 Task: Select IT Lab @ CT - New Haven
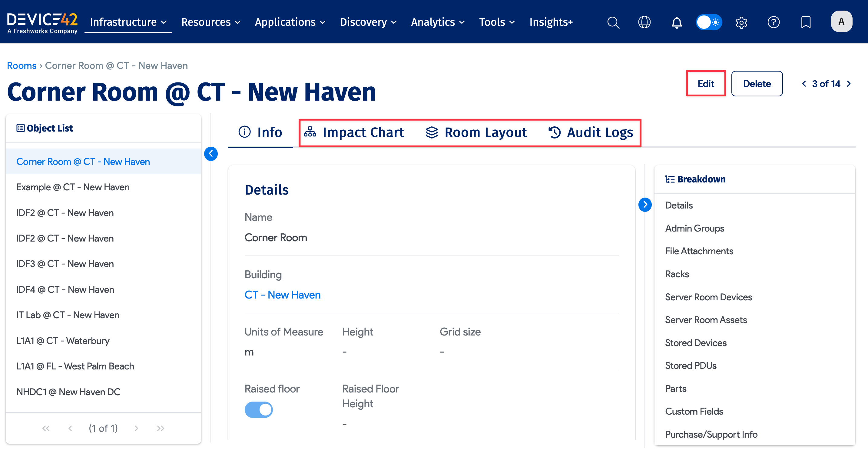point(68,315)
